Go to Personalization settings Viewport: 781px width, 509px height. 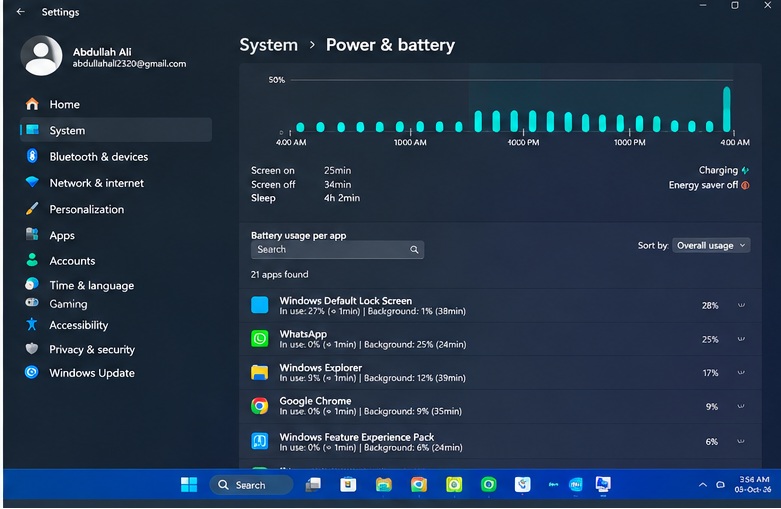116,209
